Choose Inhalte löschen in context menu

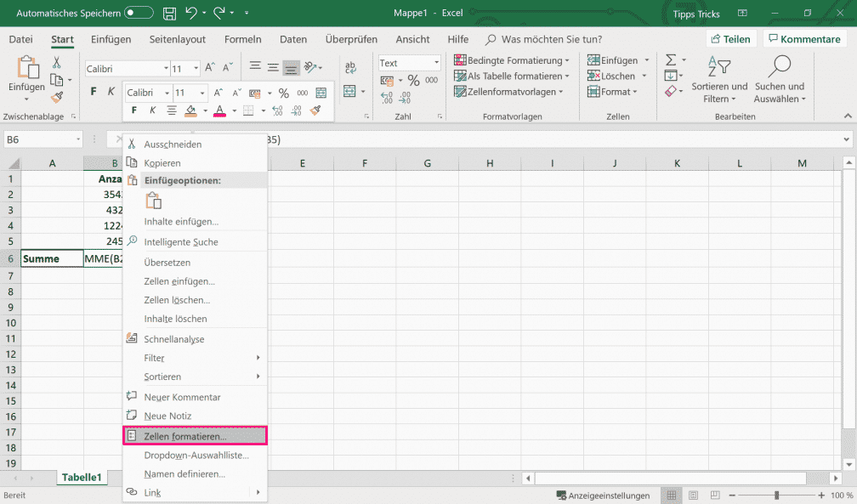point(196,319)
